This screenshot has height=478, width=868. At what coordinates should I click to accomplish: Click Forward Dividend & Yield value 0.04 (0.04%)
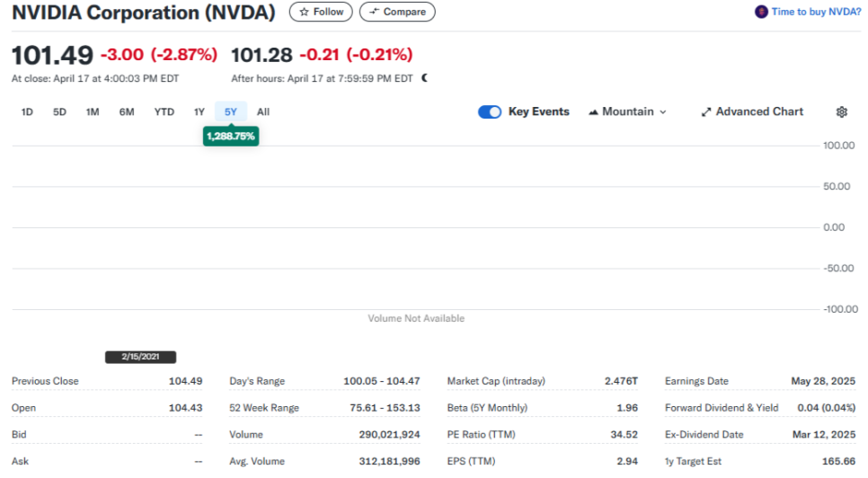coord(827,408)
